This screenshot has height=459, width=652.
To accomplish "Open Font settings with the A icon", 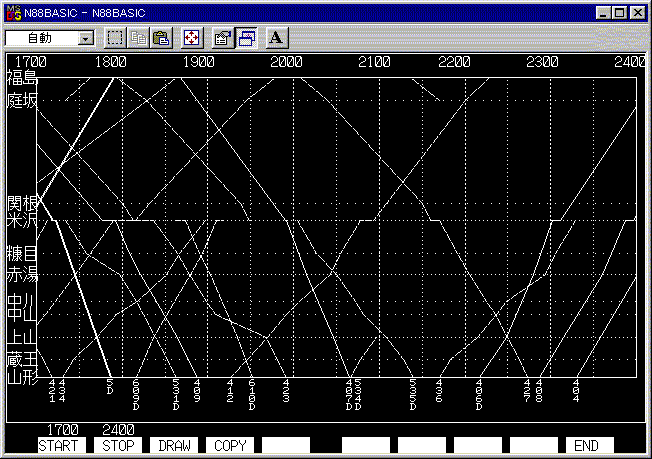I will tap(276, 38).
